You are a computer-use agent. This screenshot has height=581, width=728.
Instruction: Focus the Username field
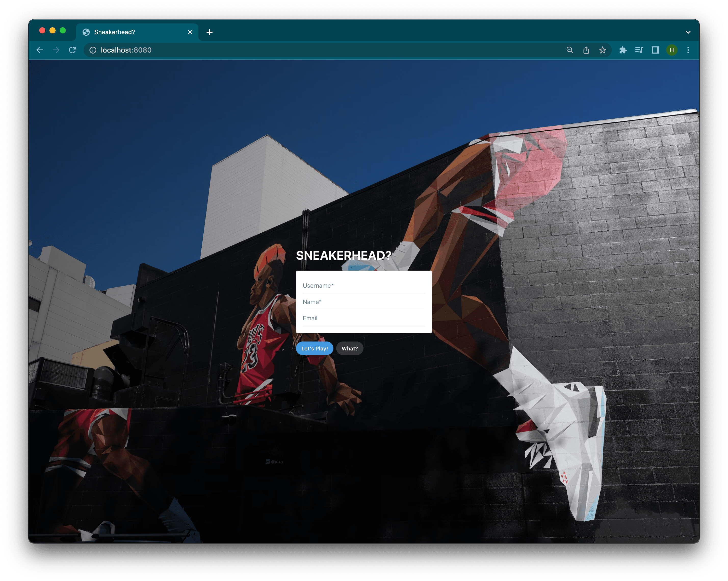pyautogui.click(x=364, y=286)
